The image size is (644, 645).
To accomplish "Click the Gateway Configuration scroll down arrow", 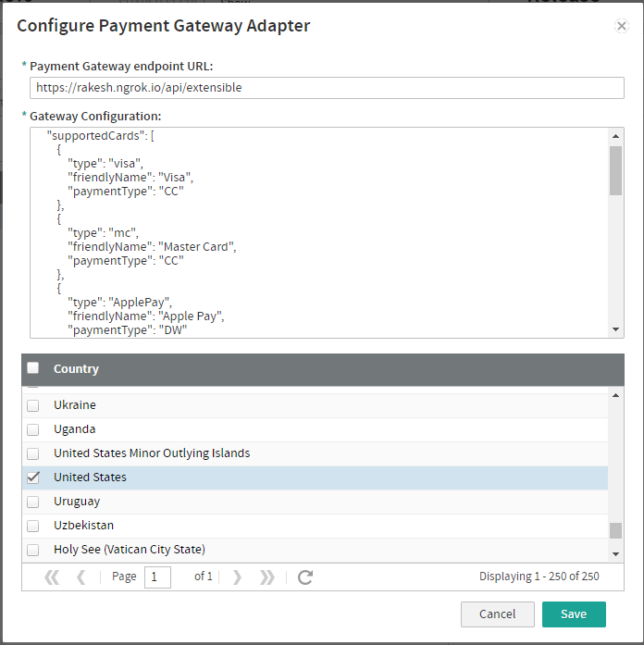I will [615, 329].
